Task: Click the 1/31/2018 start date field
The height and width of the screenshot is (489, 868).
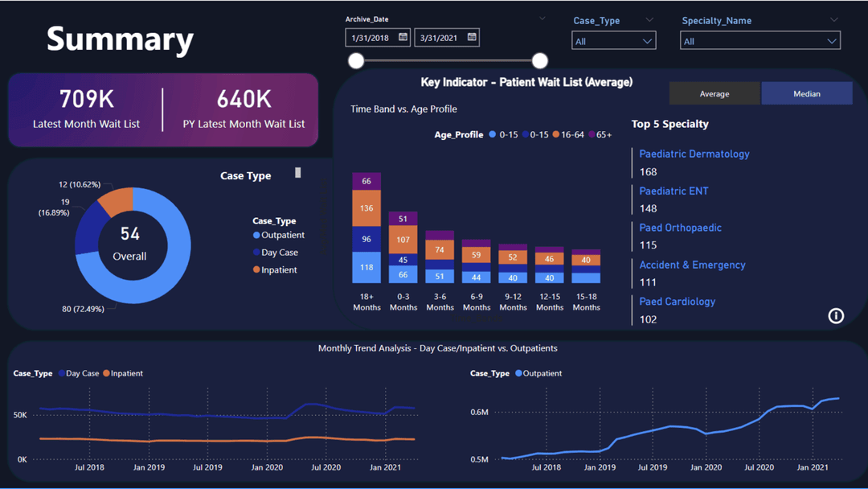Action: (x=371, y=38)
